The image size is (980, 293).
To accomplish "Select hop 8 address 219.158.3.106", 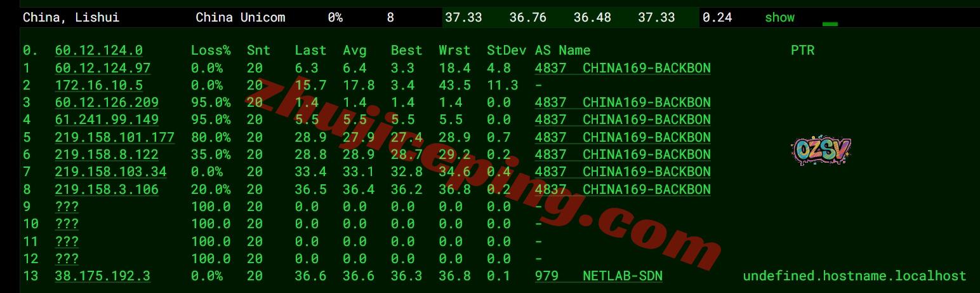I will (x=107, y=189).
